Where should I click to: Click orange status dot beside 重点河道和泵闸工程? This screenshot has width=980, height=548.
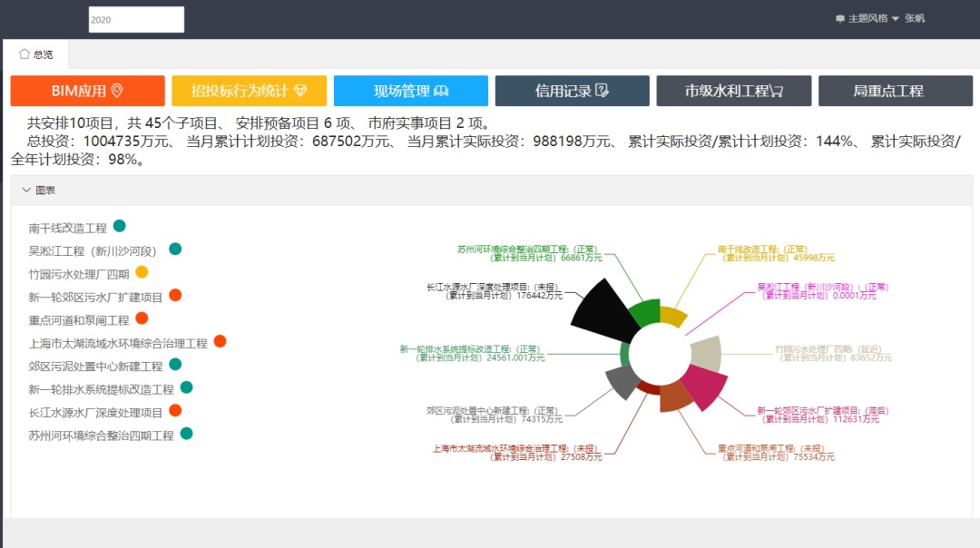click(141, 318)
